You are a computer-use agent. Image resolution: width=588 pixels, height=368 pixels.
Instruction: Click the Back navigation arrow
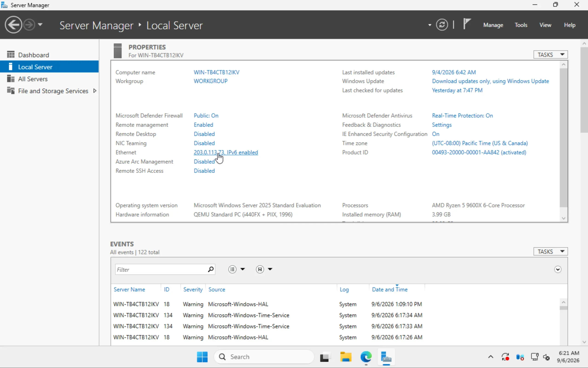[13, 25]
